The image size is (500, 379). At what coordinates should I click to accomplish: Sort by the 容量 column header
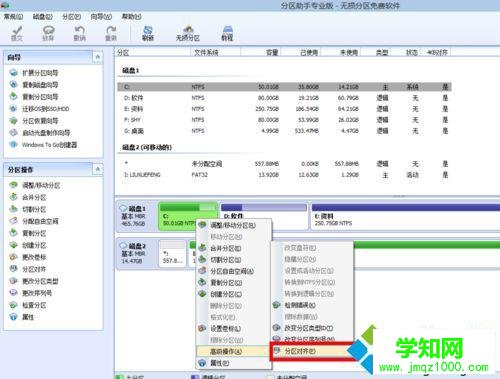click(x=261, y=52)
